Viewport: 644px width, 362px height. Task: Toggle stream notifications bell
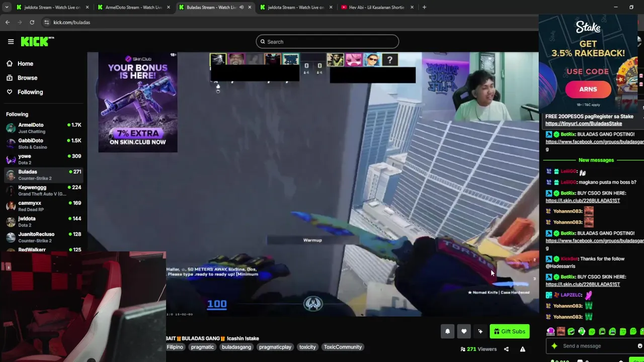click(447, 331)
